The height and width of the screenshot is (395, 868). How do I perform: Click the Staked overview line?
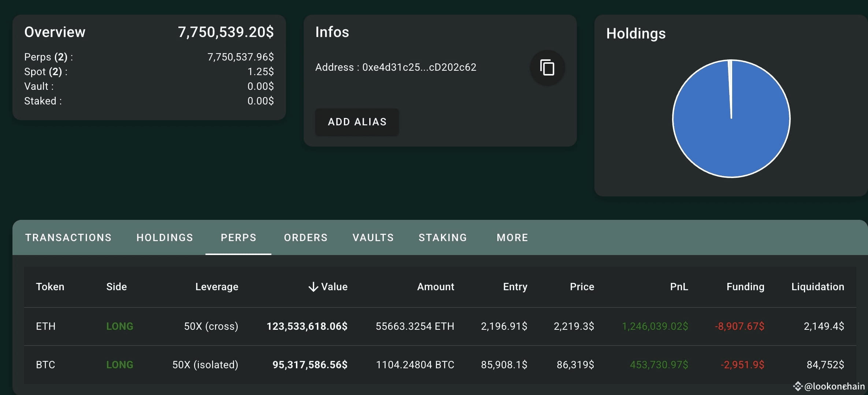click(149, 101)
